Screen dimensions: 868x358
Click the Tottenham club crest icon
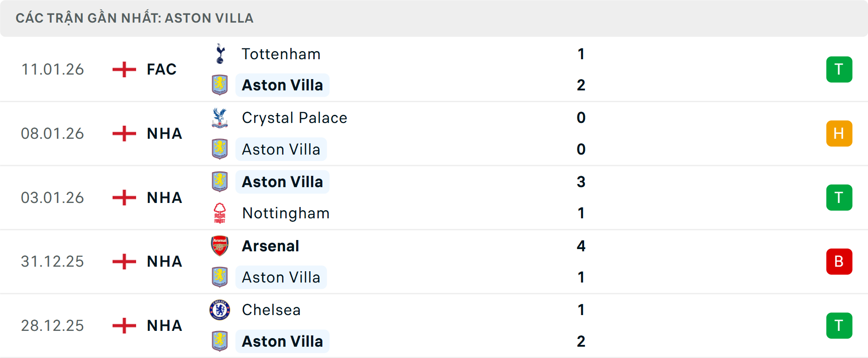click(220, 54)
